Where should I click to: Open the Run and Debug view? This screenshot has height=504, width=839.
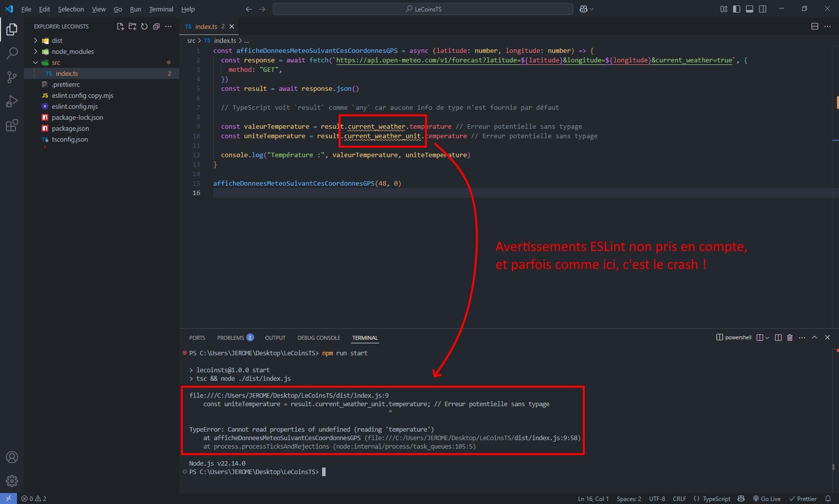(x=12, y=101)
